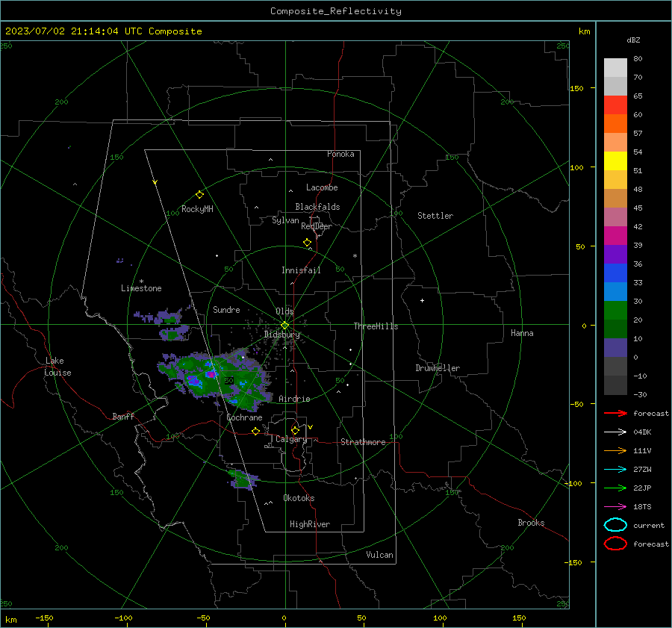Select the Hanna label
The height and width of the screenshot is (628, 672).
522,333
